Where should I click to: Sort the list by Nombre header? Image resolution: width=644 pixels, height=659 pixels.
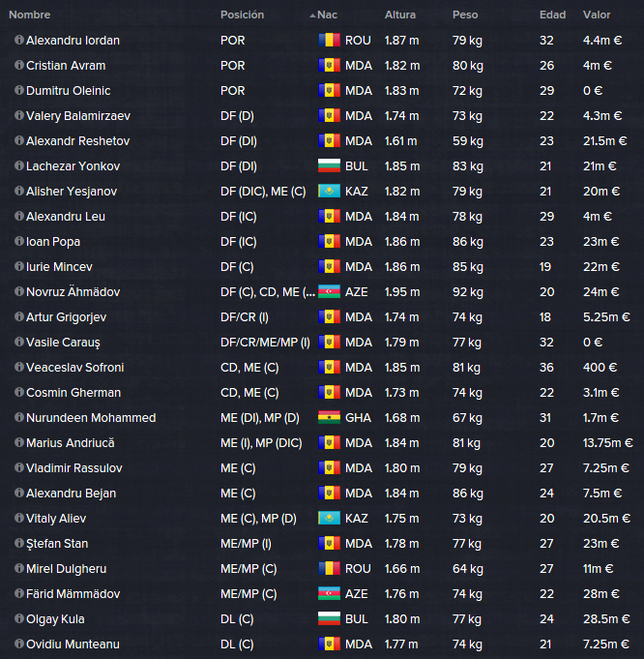[x=30, y=15]
